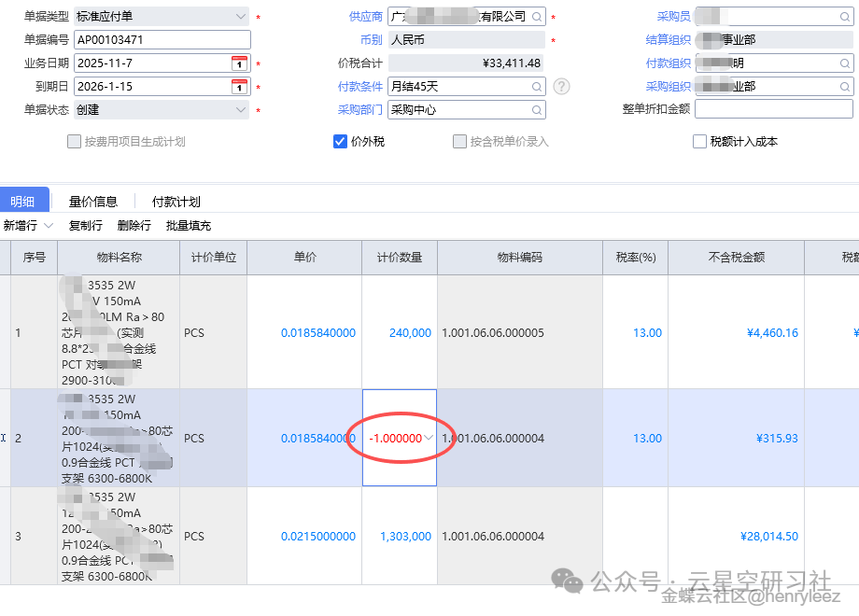Expand the 单据类型 dropdown

pos(241,17)
